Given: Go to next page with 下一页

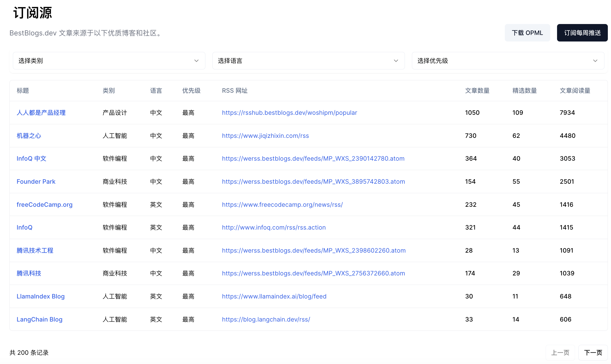Looking at the screenshot, I should click(x=593, y=352).
